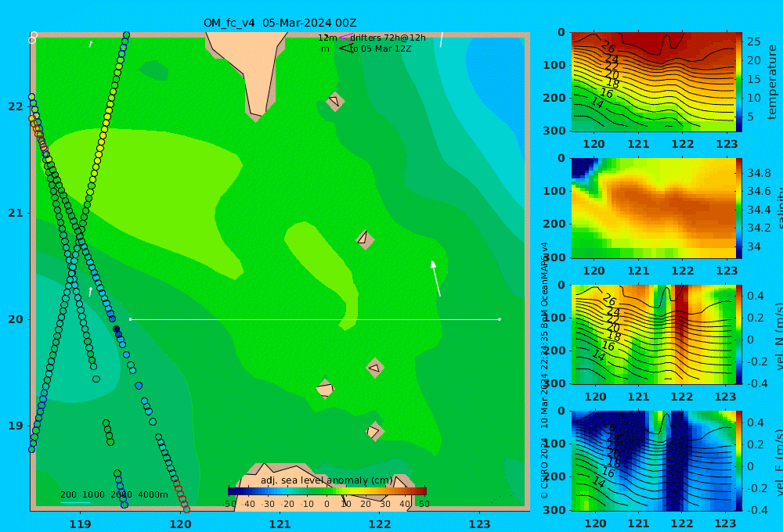Click the latitude tick label '19' on the map
The width and height of the screenshot is (783, 532).
tap(16, 426)
